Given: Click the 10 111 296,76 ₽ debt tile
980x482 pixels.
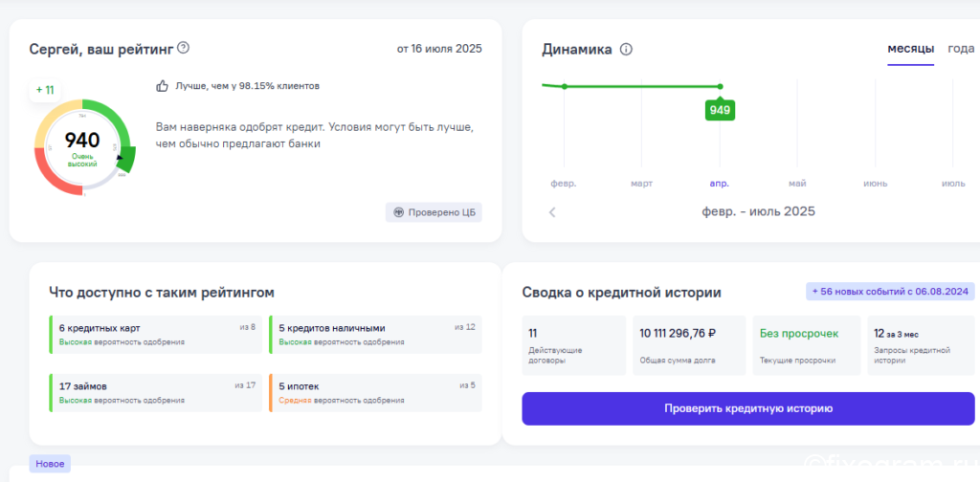Looking at the screenshot, I should click(689, 345).
